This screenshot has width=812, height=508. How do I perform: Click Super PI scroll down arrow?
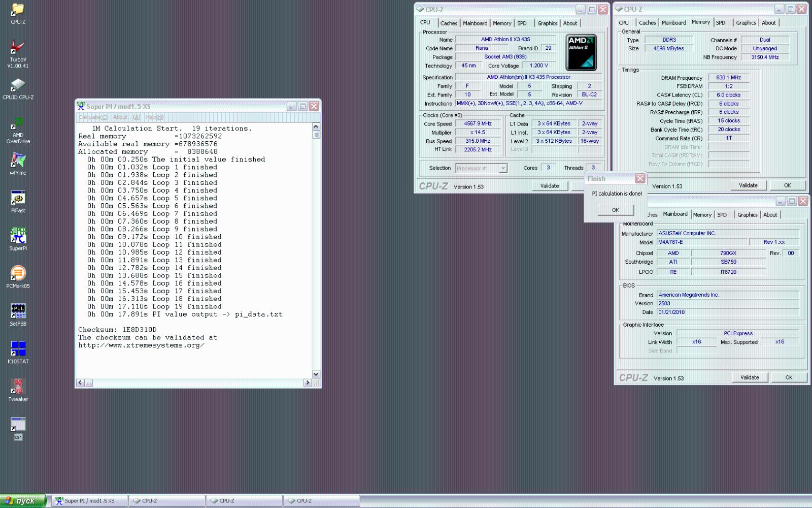point(316,374)
